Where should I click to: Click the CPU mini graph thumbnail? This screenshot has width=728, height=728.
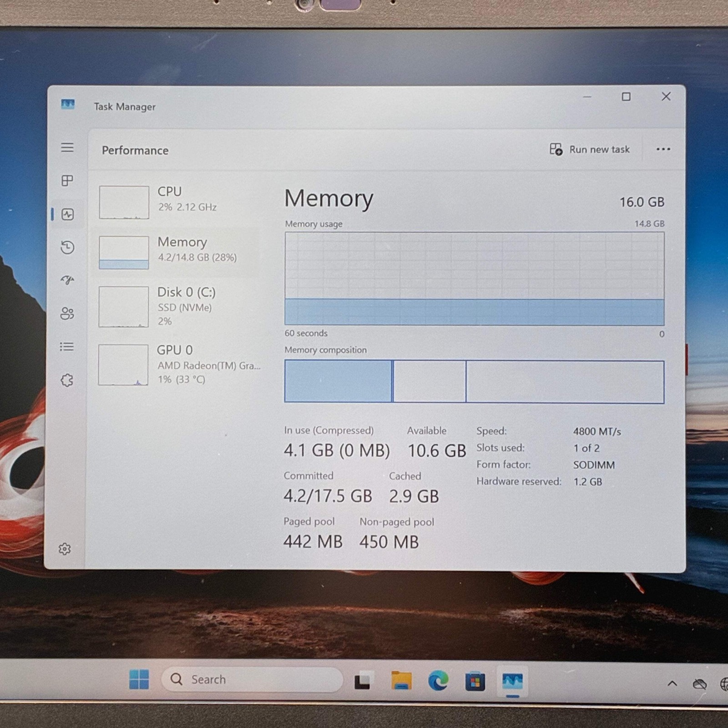tap(124, 202)
